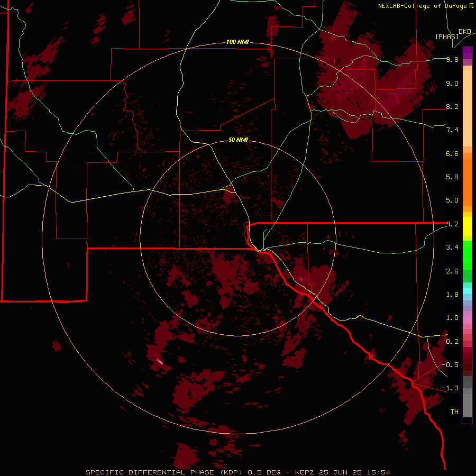
Task: Click the cyan segment of the color bar
Action: coord(467,291)
